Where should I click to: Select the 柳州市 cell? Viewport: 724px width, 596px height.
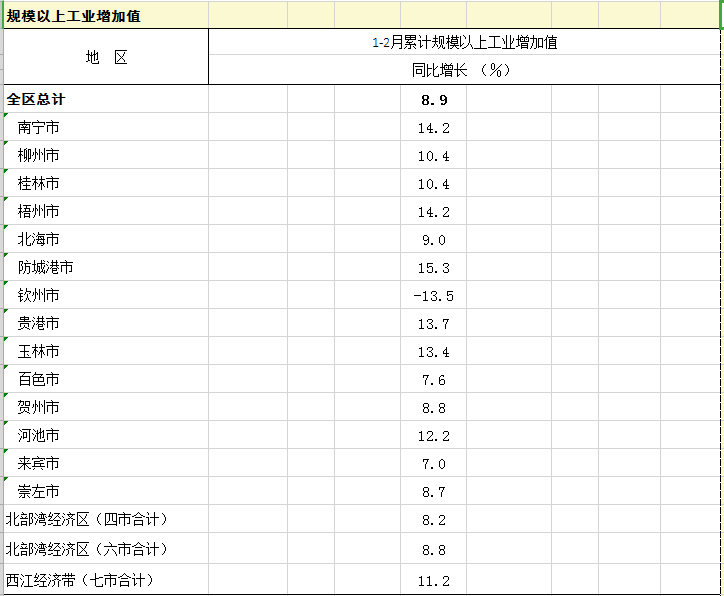coord(106,155)
